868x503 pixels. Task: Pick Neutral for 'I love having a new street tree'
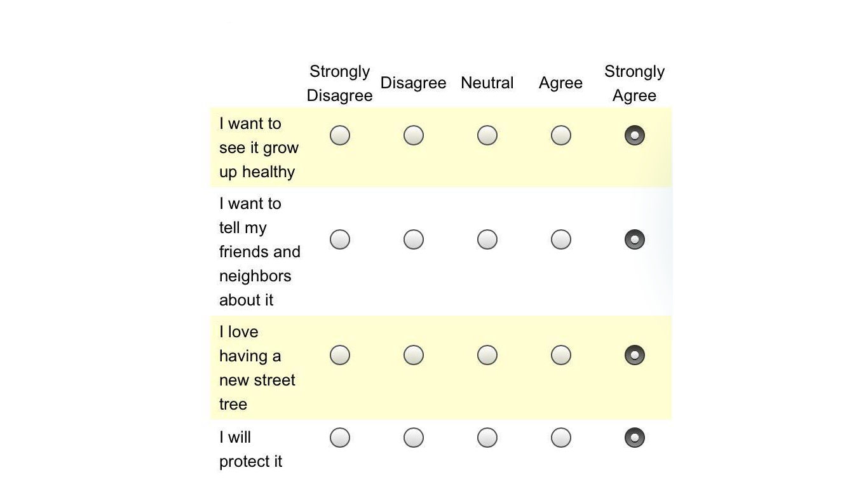point(487,355)
